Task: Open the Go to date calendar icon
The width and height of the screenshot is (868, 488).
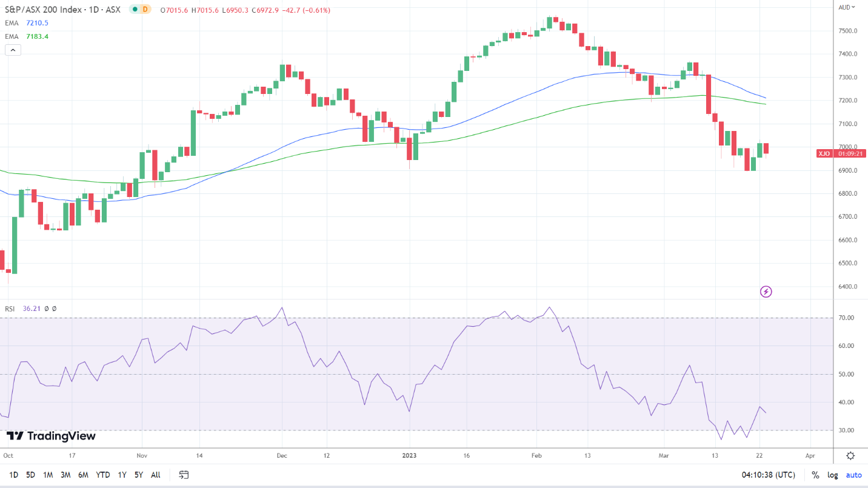Action: (x=184, y=475)
